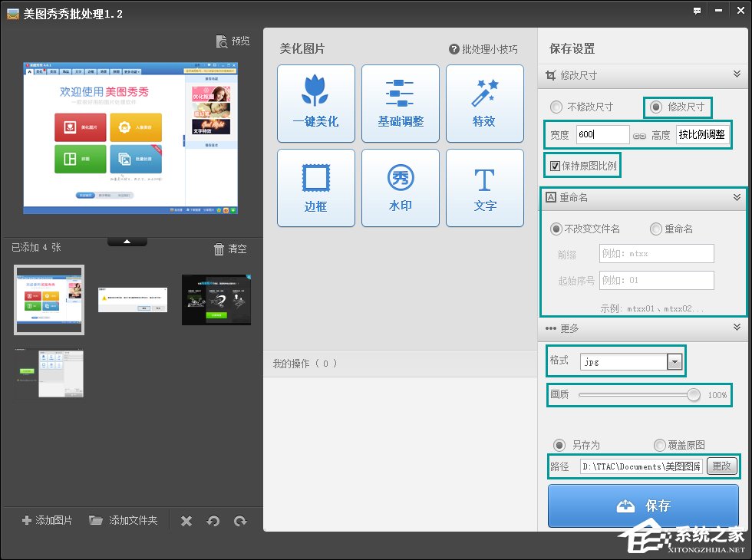This screenshot has height=560, width=752.
Task: Select the 覆盖原图 overwrite option
Action: [659, 445]
